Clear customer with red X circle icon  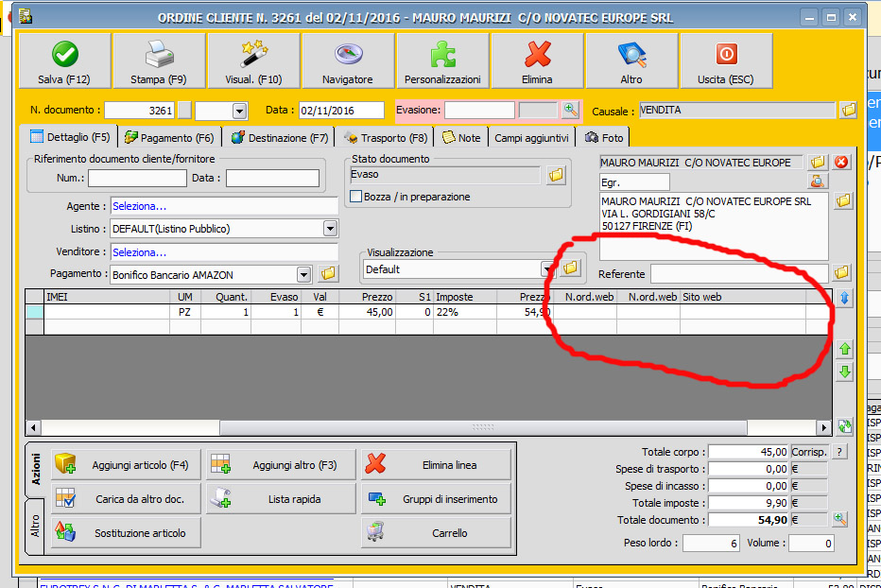841,163
